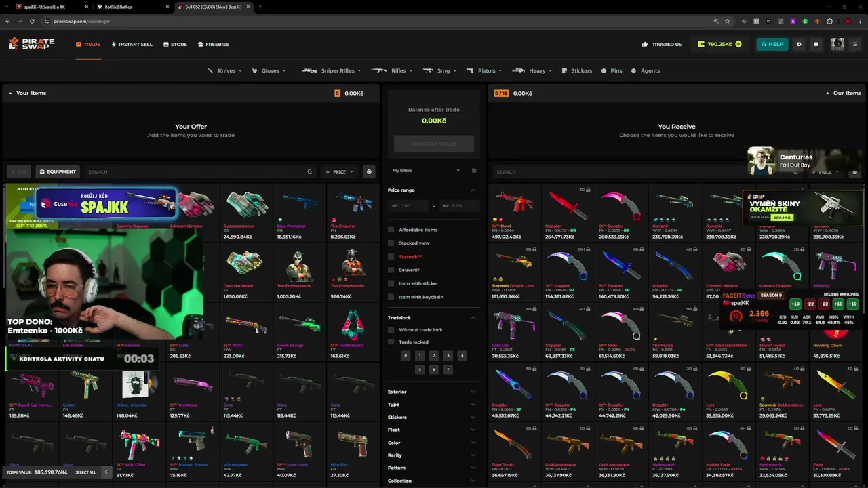Select the Mint Fan item card
The height and width of the screenshot is (488, 868).
tap(353, 451)
